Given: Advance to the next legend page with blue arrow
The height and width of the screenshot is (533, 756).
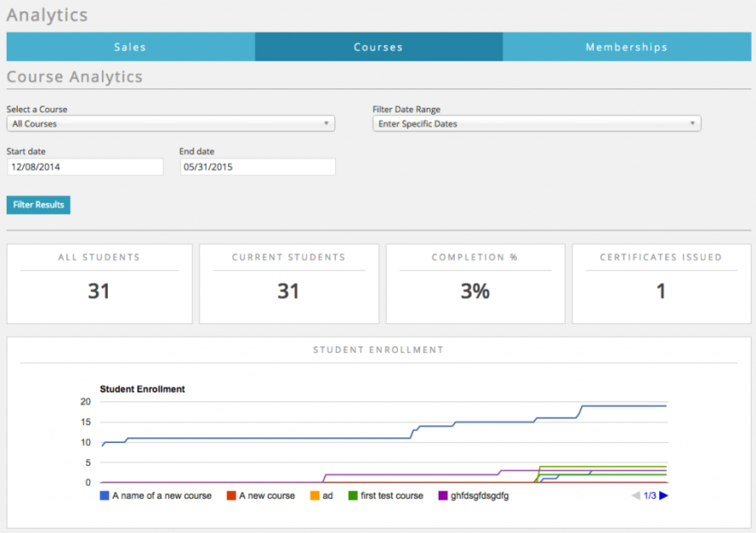Looking at the screenshot, I should pyautogui.click(x=665, y=495).
